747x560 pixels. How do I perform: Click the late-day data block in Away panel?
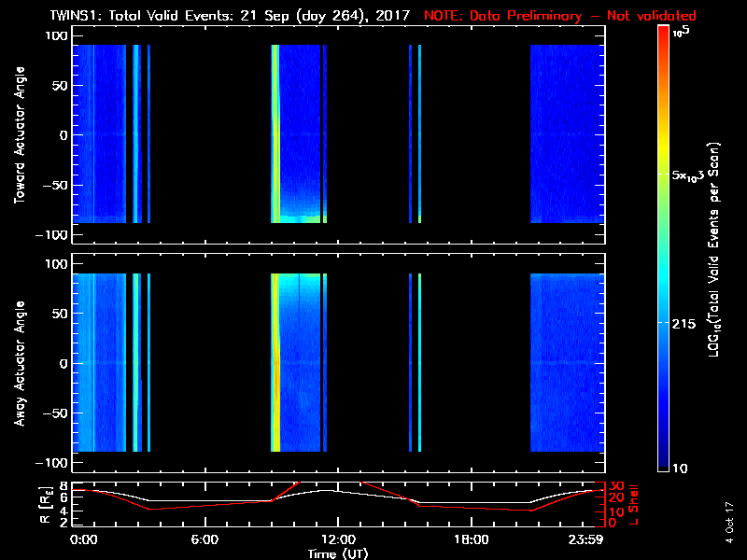coord(563,364)
